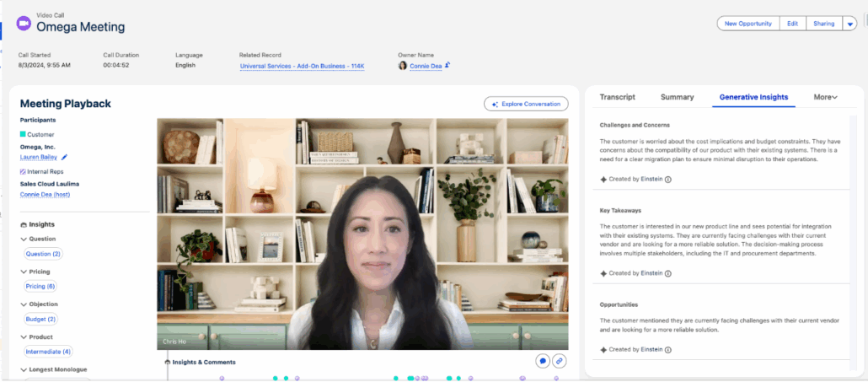The image size is (868, 382).
Task: Click first teal marker on insights timeline
Action: [276, 379]
